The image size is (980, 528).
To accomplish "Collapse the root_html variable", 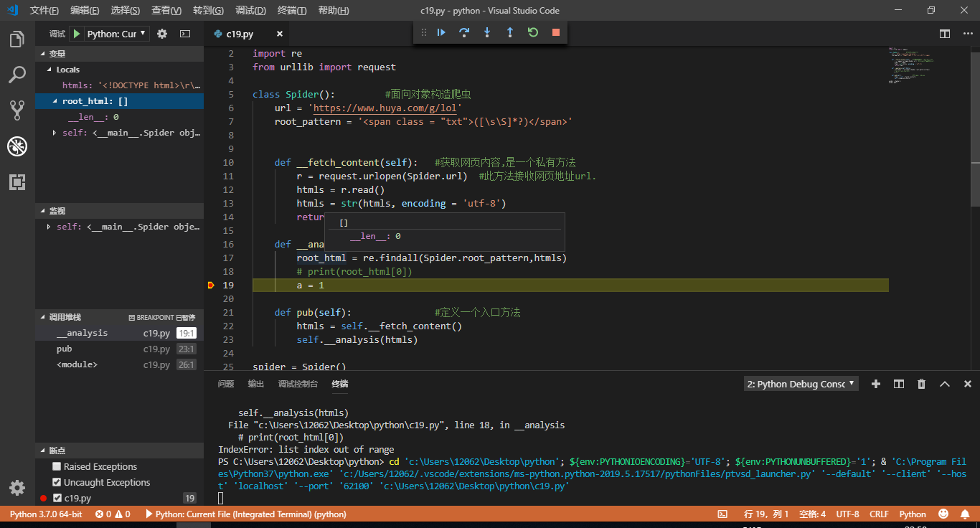I will pyautogui.click(x=55, y=101).
